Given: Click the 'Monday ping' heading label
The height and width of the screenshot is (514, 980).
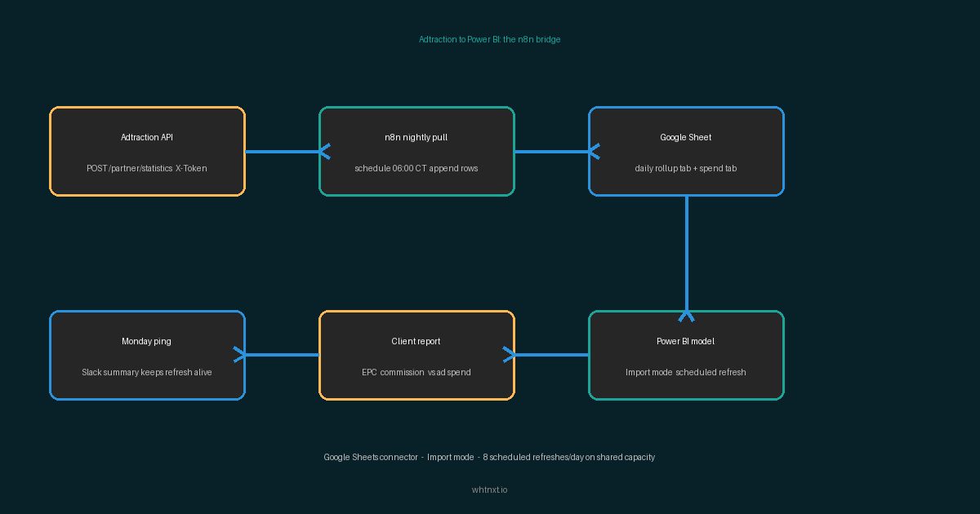Looking at the screenshot, I should point(147,341).
